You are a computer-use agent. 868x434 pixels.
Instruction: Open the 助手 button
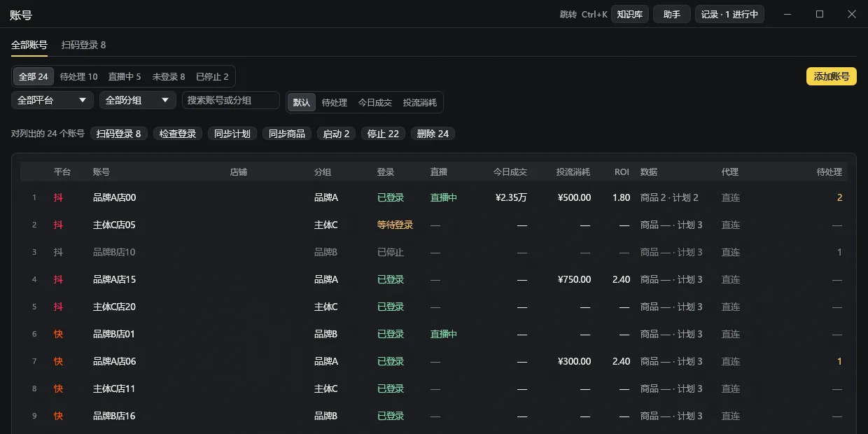pos(672,14)
